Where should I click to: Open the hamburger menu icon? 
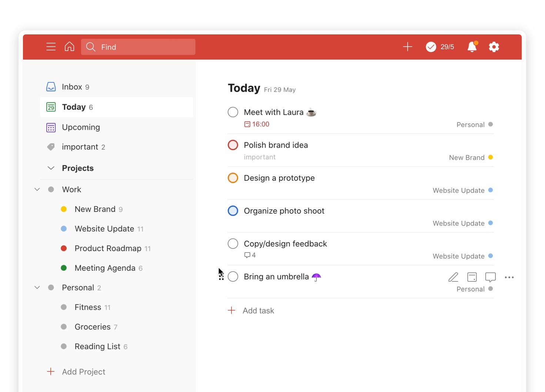[51, 47]
